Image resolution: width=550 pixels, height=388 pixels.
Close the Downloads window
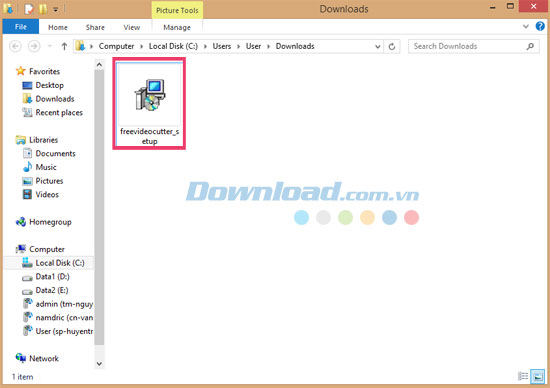click(x=534, y=6)
